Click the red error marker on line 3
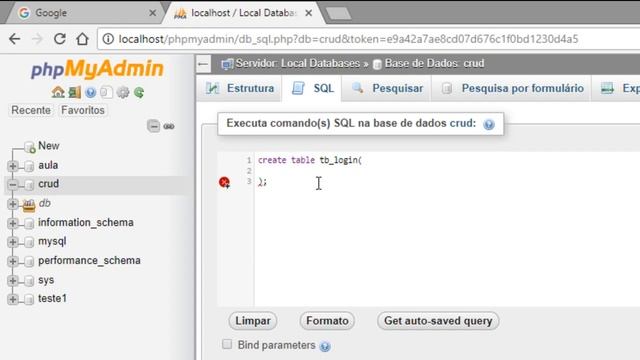This screenshot has height=360, width=640. [x=224, y=182]
